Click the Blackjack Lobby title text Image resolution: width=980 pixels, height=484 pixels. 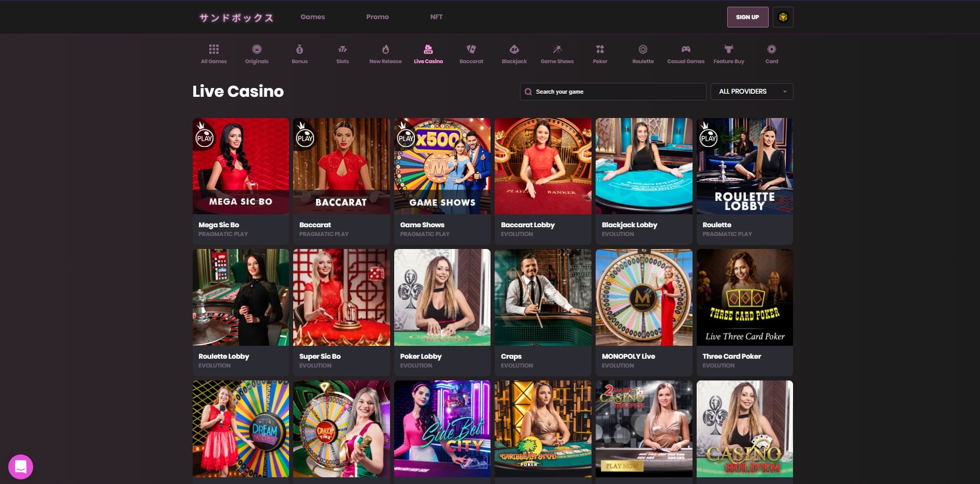(x=629, y=225)
